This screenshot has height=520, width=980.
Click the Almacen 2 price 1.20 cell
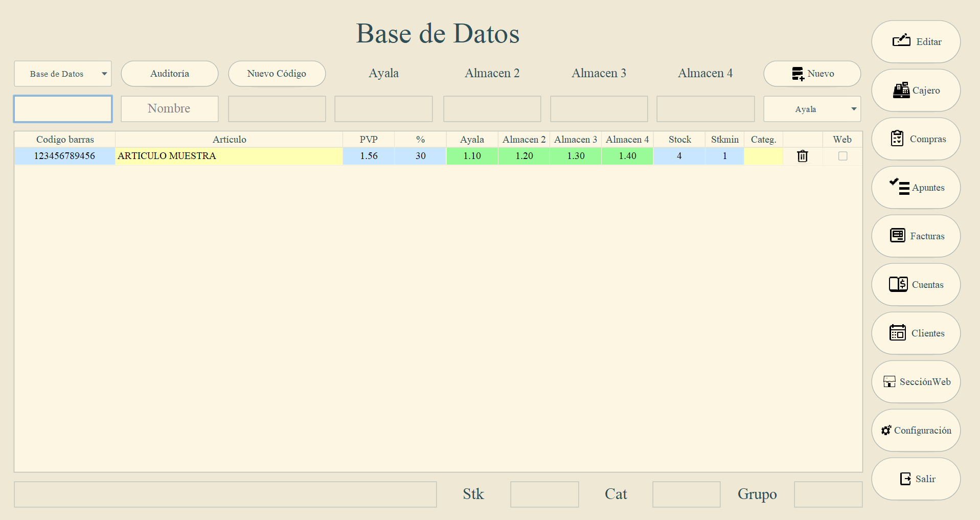click(x=524, y=156)
